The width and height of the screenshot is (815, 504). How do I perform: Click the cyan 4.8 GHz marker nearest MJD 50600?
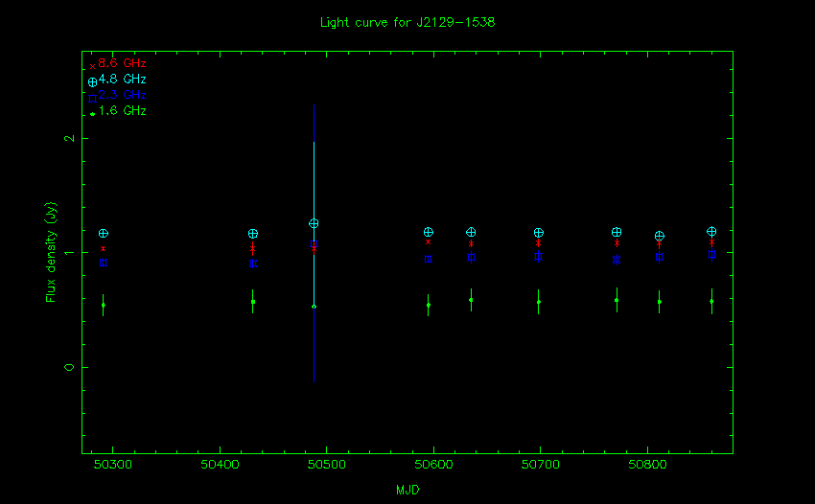pyautogui.click(x=429, y=232)
